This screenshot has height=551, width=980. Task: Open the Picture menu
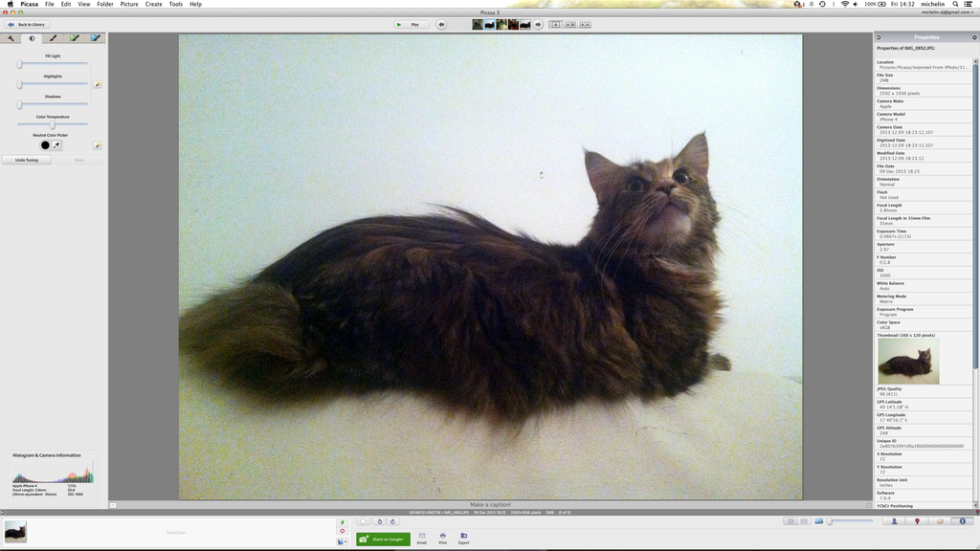coord(129,4)
